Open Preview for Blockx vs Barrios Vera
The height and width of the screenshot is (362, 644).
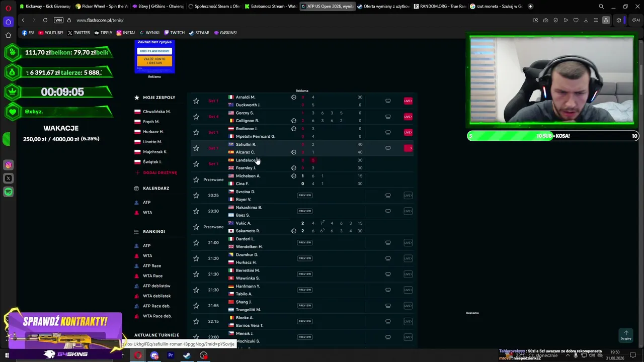[x=304, y=321]
